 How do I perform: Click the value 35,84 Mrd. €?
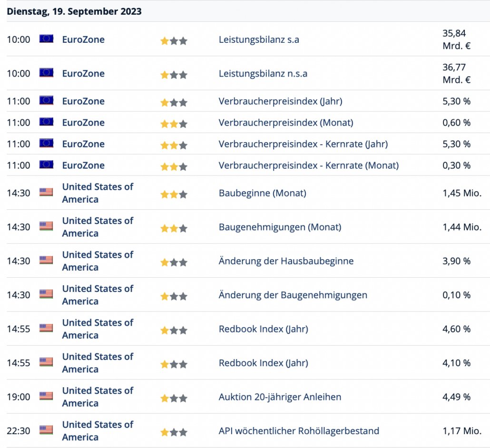[x=456, y=39]
